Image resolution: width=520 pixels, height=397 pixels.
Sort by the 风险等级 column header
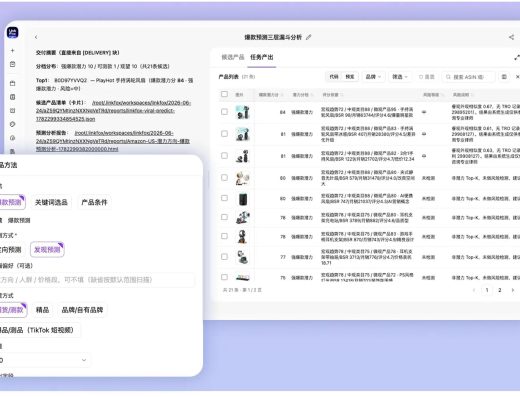[x=433, y=95]
